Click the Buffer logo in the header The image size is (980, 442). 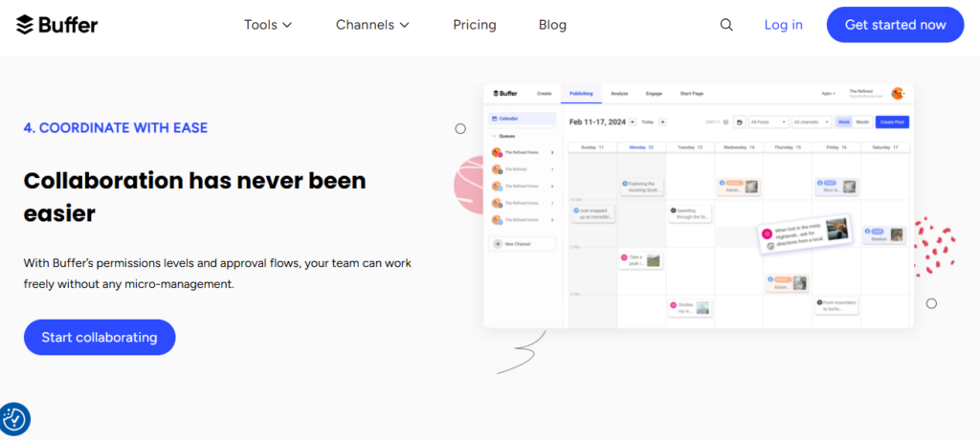click(x=56, y=25)
